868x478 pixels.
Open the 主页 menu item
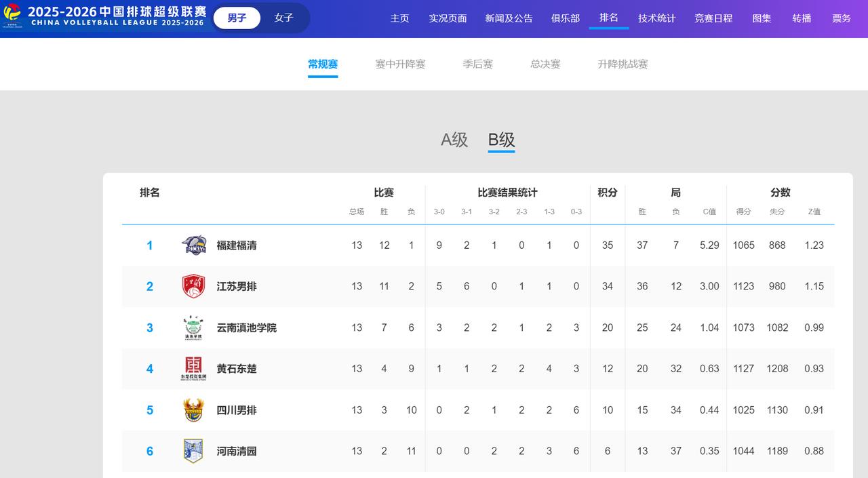point(399,18)
